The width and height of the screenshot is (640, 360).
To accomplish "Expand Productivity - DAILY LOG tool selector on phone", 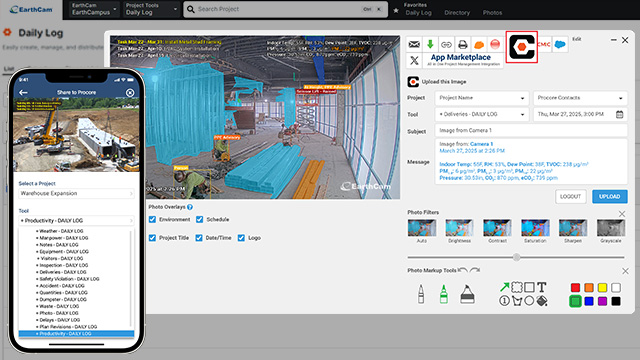I will [x=76, y=220].
